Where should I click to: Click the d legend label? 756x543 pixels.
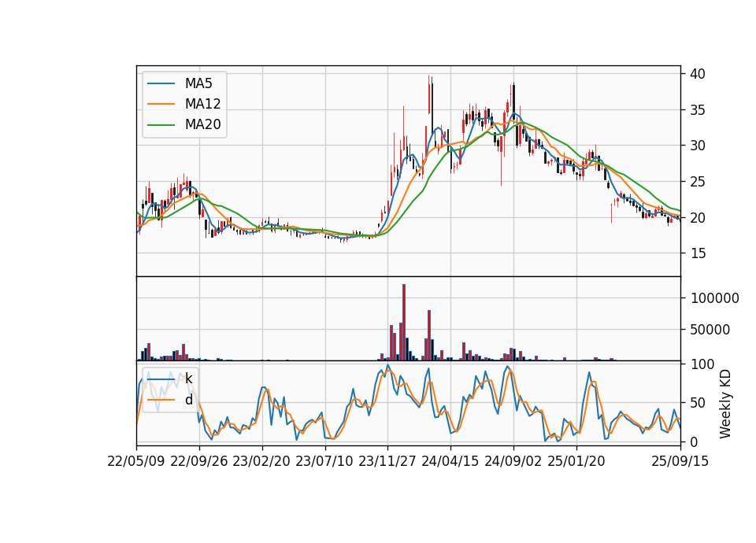point(189,400)
